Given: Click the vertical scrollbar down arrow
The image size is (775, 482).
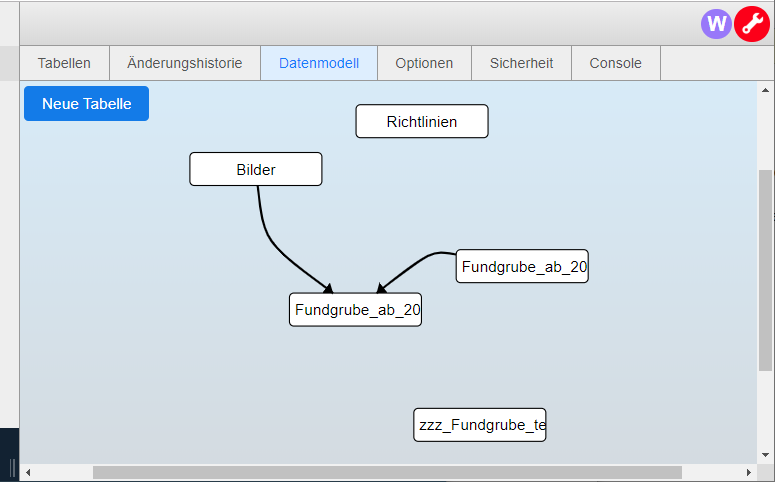Looking at the screenshot, I should point(765,456).
